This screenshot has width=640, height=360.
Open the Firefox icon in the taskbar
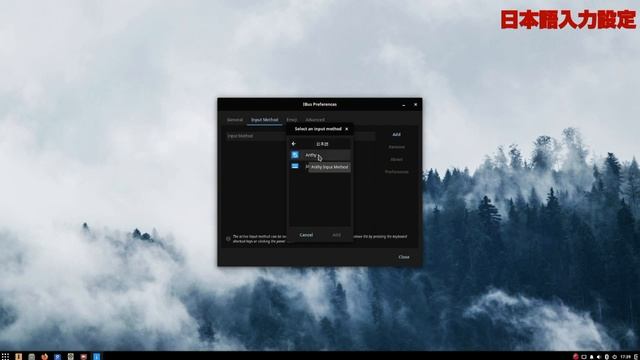(x=44, y=356)
